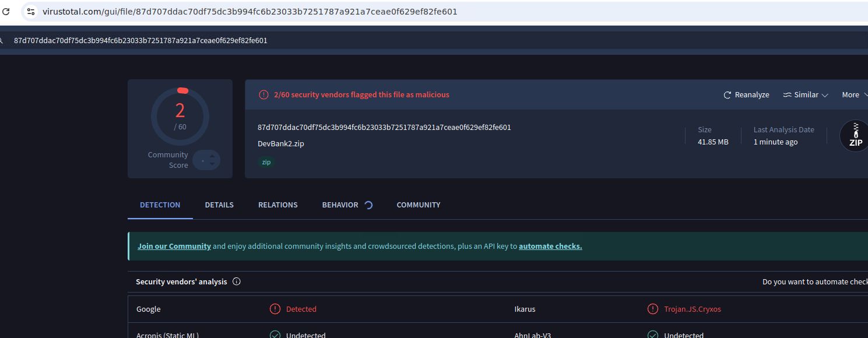Screen dimensions: 868x338
Task: Follow the "automate checks." link
Action: tap(550, 246)
